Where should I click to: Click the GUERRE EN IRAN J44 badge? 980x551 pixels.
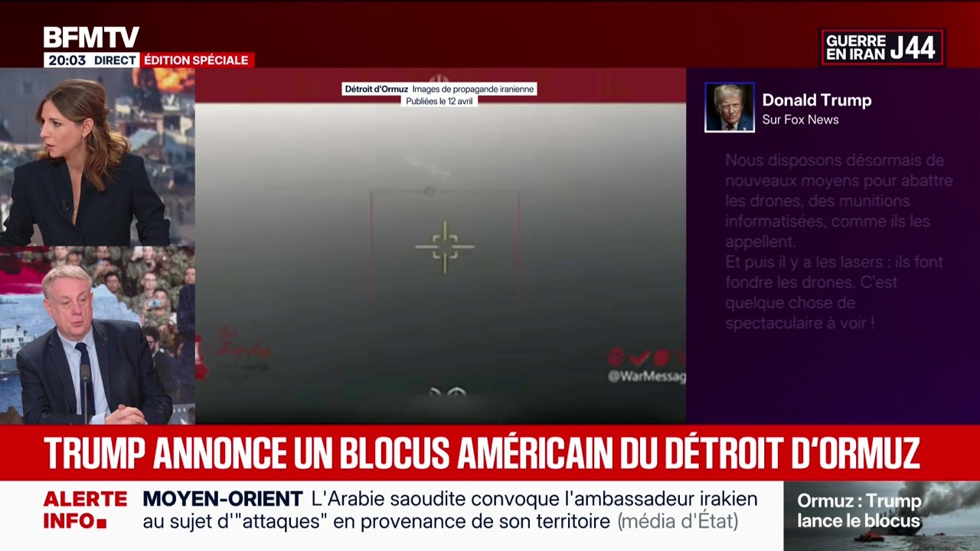click(882, 47)
